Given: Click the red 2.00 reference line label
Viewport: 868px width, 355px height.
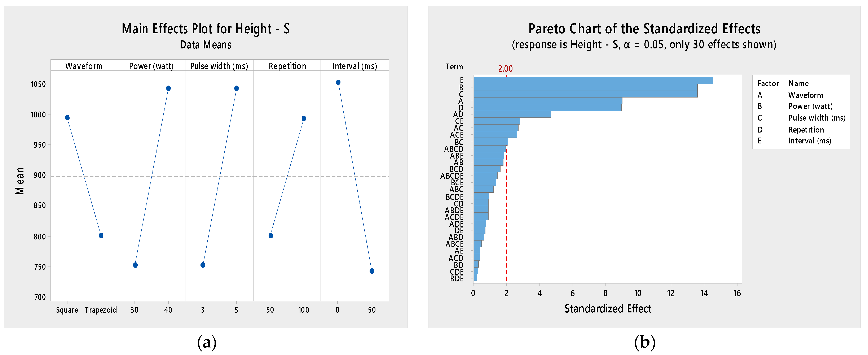Looking at the screenshot, I should pyautogui.click(x=505, y=69).
